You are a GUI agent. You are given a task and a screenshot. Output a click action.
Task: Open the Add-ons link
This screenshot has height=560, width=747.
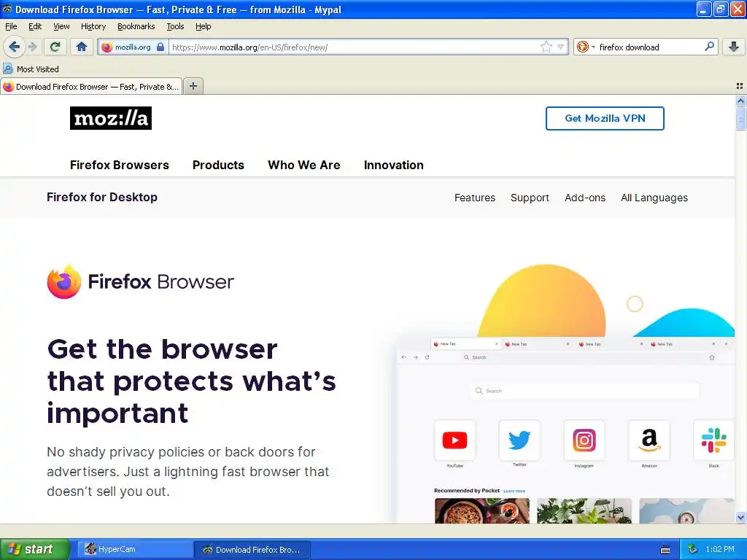585,198
